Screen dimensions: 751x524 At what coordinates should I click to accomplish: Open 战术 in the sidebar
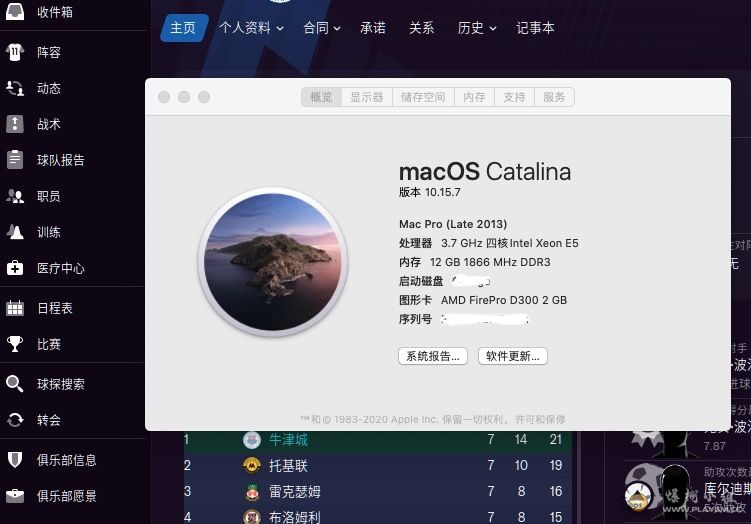(x=49, y=124)
